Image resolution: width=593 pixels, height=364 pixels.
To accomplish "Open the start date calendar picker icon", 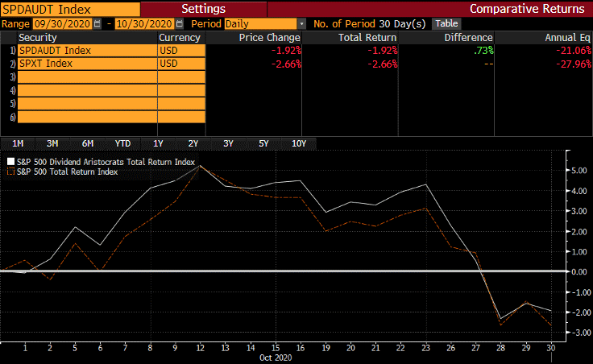I will (x=97, y=24).
